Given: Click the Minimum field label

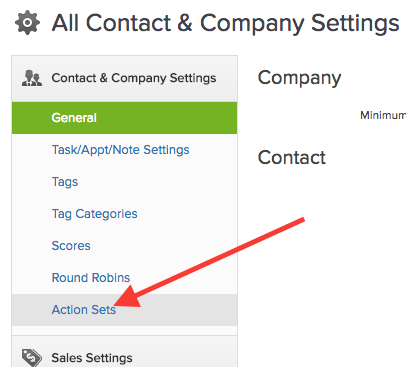Looking at the screenshot, I should tap(383, 115).
